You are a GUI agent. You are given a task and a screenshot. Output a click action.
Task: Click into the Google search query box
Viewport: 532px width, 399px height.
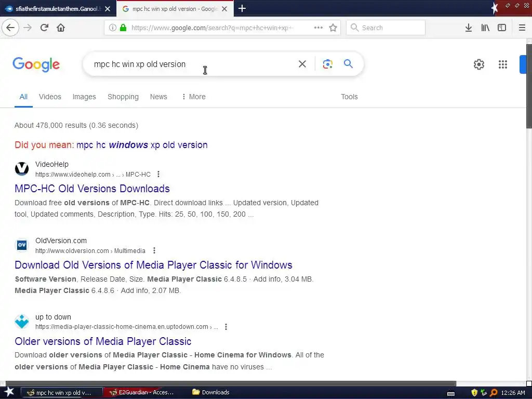pos(190,64)
